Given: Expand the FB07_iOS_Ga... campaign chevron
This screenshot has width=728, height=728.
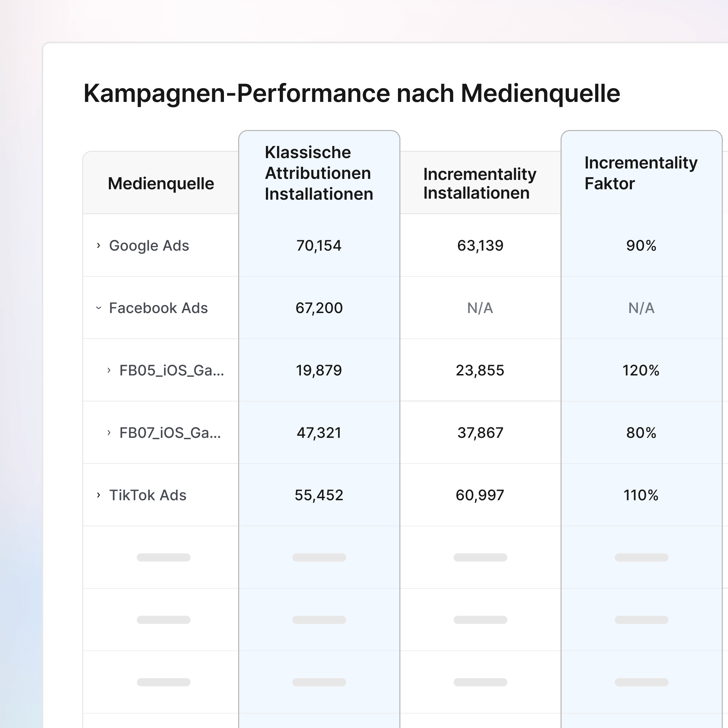Looking at the screenshot, I should point(109,433).
